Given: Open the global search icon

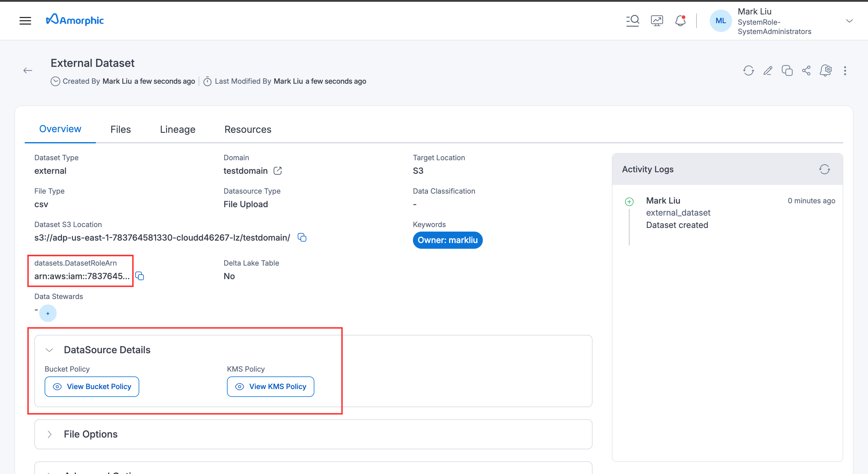Looking at the screenshot, I should point(633,20).
